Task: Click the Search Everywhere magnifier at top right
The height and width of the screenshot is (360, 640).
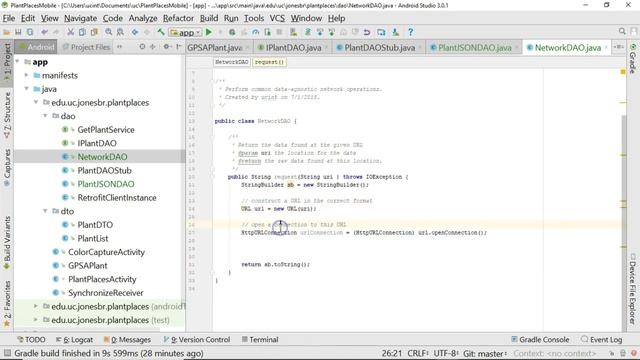Action: [622, 31]
